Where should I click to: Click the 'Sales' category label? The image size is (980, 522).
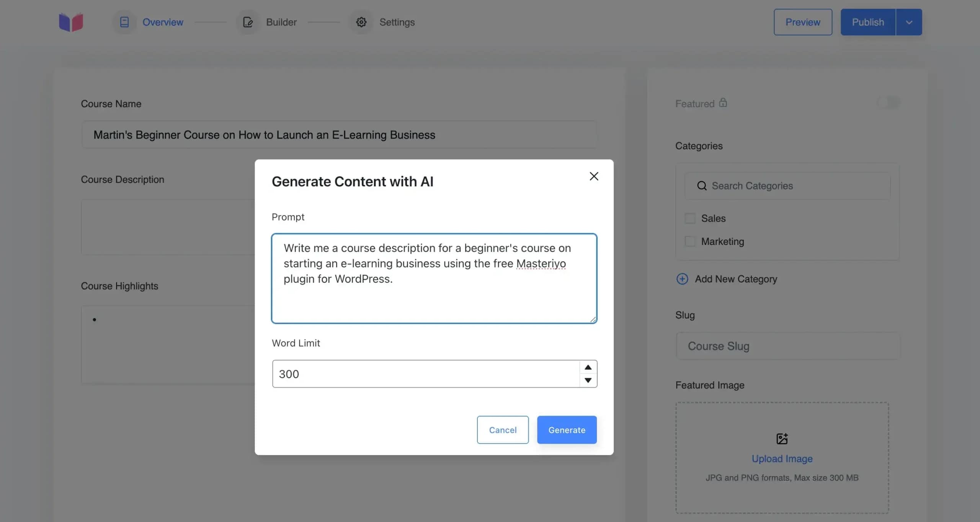click(x=713, y=218)
